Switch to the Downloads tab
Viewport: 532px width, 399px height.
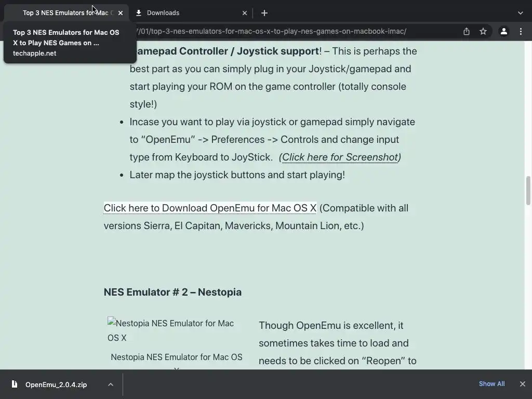pyautogui.click(x=191, y=13)
